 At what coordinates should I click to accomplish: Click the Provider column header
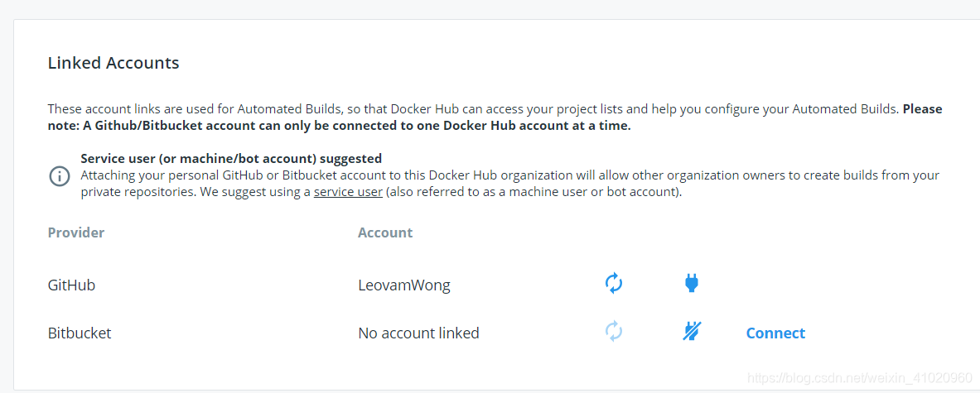click(76, 232)
